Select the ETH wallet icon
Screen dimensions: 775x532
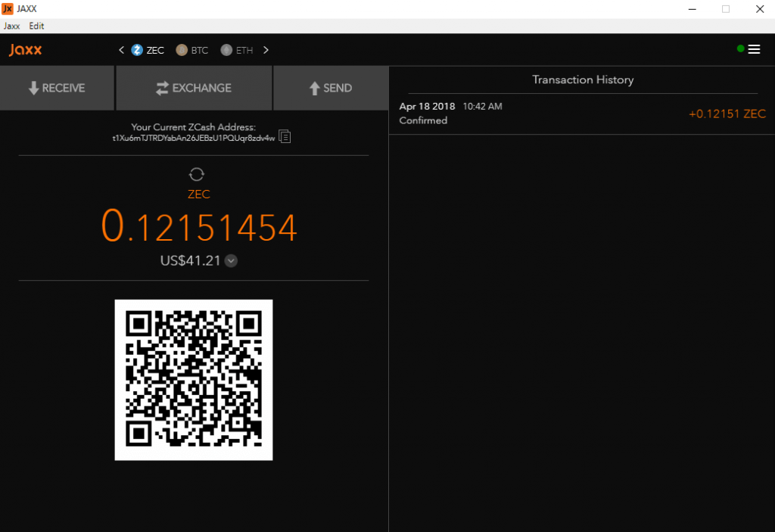225,50
